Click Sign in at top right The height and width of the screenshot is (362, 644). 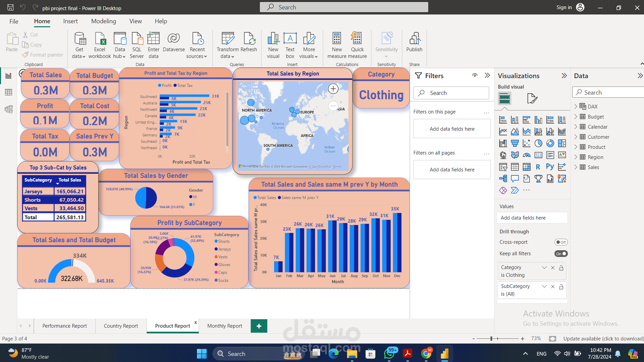pyautogui.click(x=564, y=7)
